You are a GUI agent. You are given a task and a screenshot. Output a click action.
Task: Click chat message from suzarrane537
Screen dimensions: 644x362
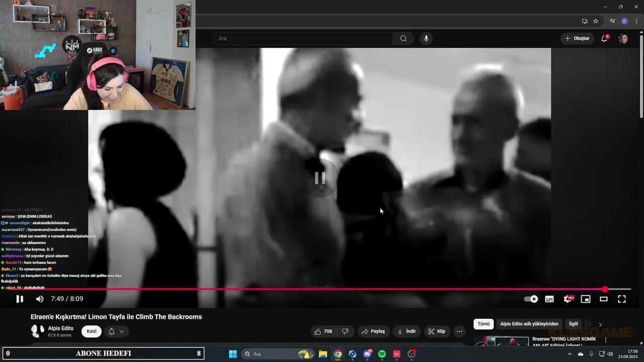click(39, 229)
